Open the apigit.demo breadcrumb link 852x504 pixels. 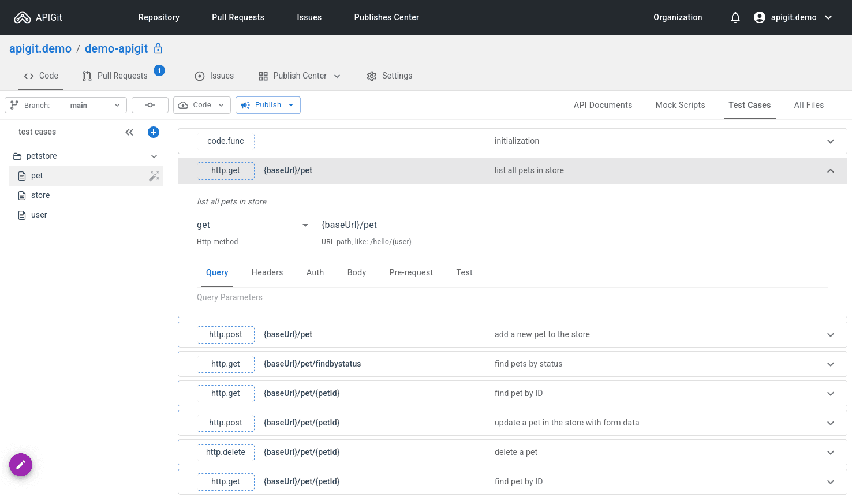tap(40, 48)
